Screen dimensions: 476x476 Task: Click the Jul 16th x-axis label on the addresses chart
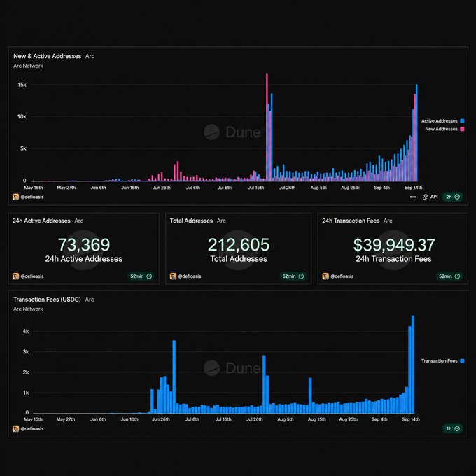point(256,188)
